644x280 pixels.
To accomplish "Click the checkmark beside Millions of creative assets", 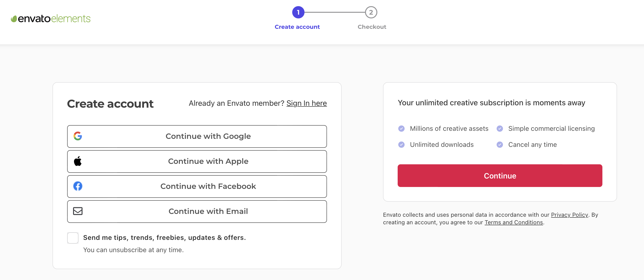I will tap(401, 128).
